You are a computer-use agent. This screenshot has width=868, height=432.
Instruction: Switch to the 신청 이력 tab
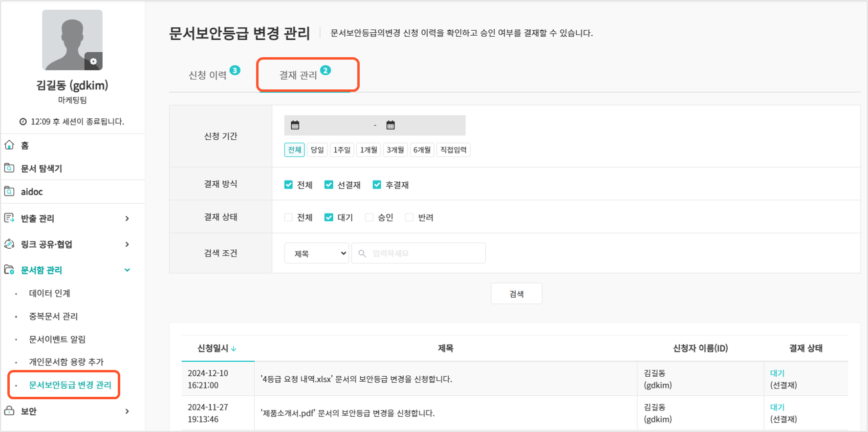pyautogui.click(x=208, y=75)
